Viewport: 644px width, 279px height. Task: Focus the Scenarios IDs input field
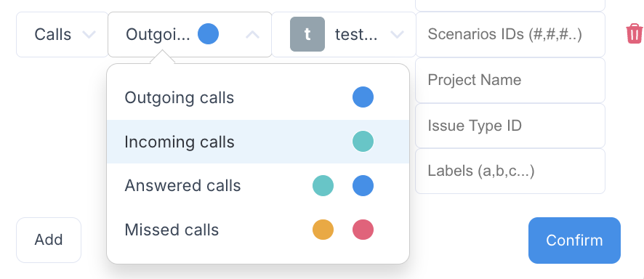tap(510, 34)
